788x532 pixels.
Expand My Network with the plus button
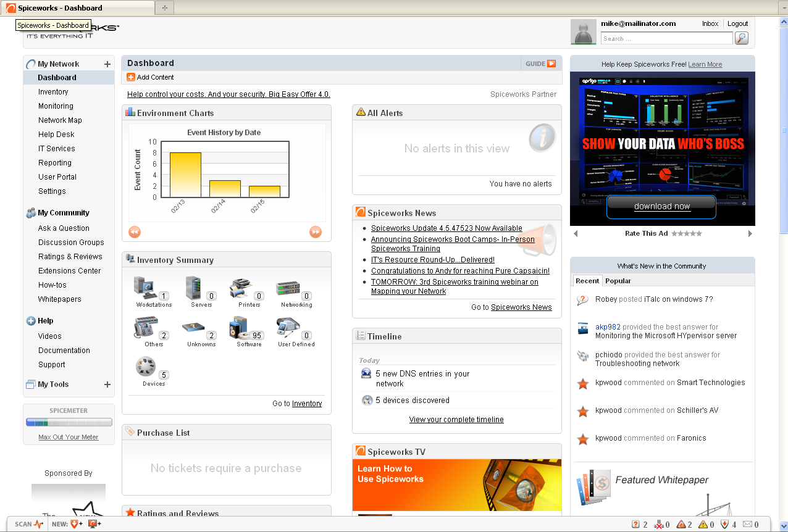107,64
